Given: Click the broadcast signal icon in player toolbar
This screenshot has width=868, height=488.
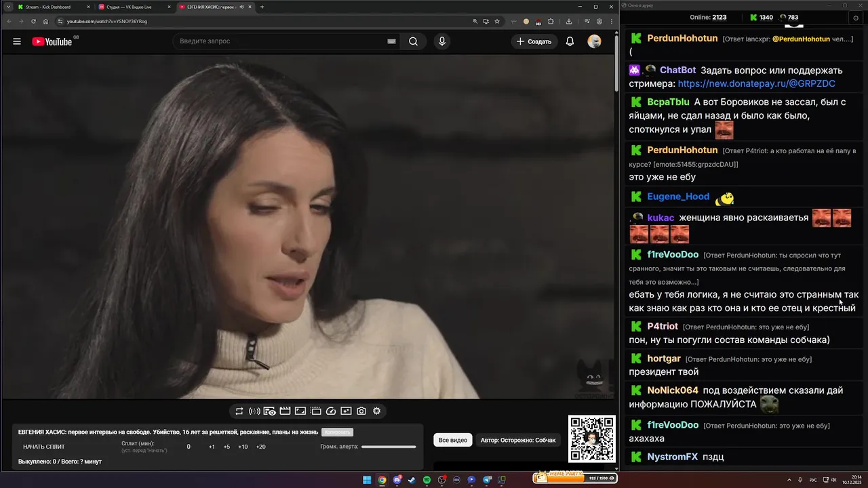Looking at the screenshot, I should (x=254, y=411).
